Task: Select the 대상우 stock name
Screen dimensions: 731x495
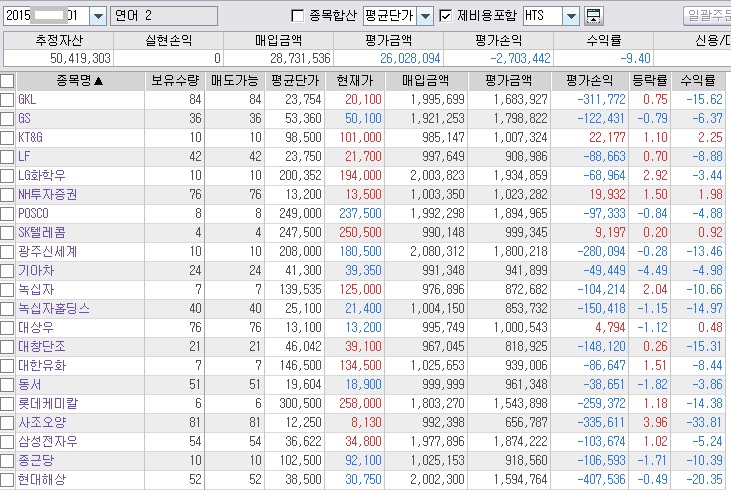Action: coord(36,328)
